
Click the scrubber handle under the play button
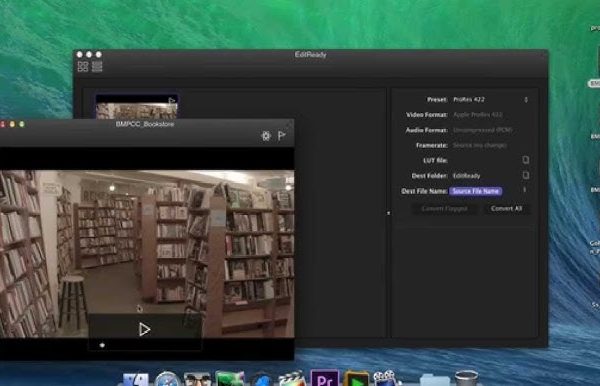tap(102, 345)
